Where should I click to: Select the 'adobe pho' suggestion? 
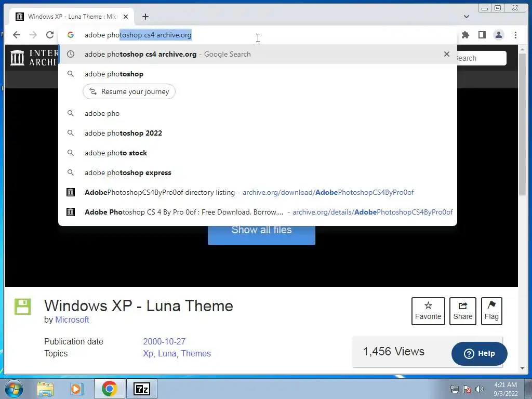pos(258,113)
